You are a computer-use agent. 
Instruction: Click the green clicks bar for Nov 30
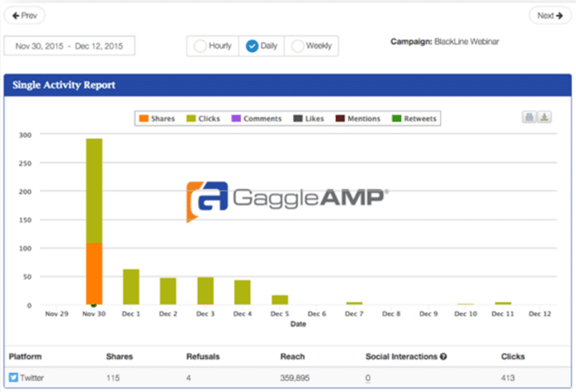(x=94, y=191)
